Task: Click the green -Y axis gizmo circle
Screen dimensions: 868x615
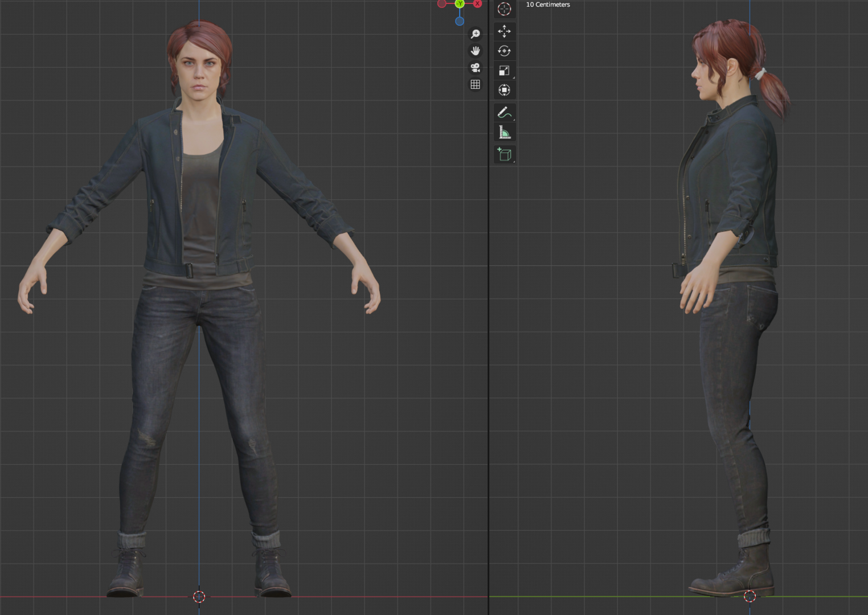Action: 460,3
